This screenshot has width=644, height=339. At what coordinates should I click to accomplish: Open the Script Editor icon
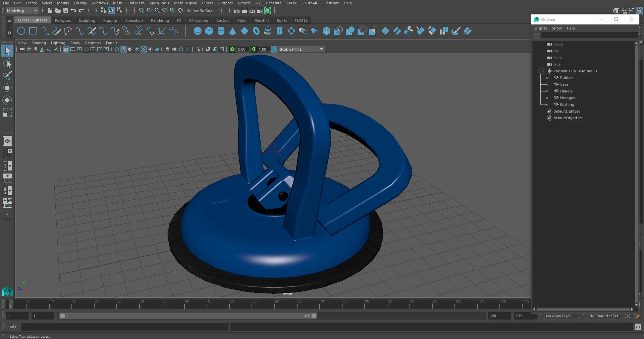coord(638,327)
